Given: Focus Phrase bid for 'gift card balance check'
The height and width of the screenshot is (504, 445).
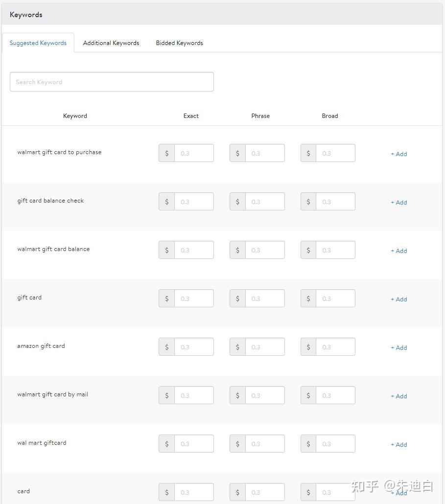Looking at the screenshot, I should [264, 202].
